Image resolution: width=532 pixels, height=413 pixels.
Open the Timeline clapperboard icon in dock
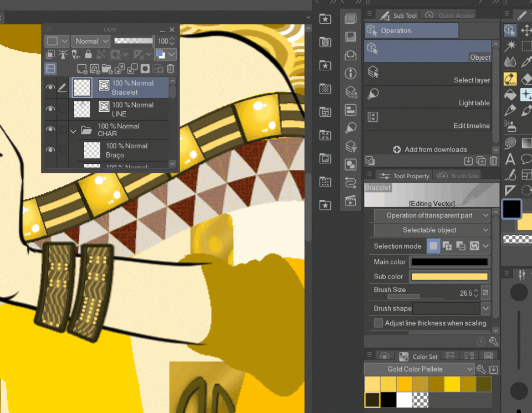tap(350, 201)
